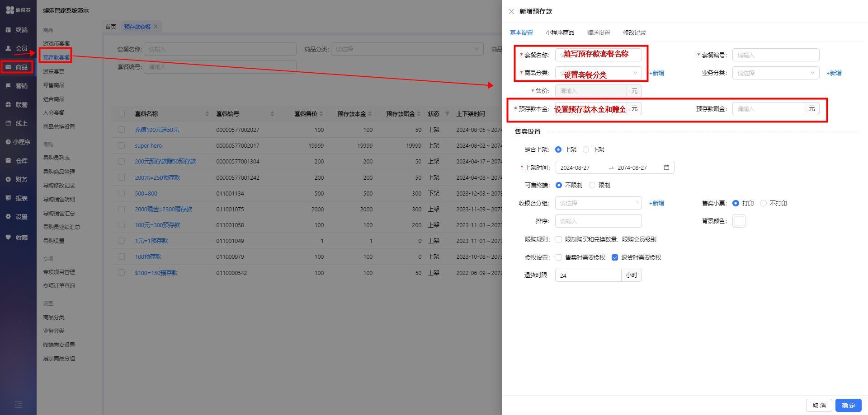Select 限制 for 可售终端
This screenshot has width=868, height=415.
coord(592,185)
